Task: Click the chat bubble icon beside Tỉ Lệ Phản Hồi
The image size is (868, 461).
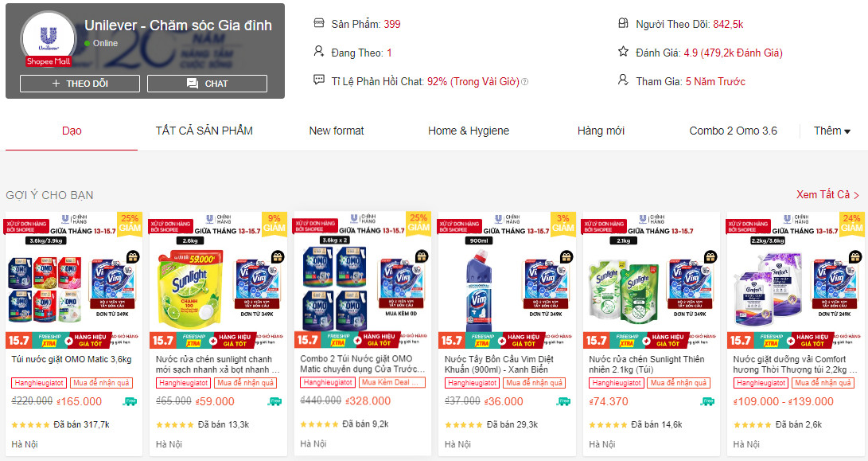Action: tap(319, 80)
